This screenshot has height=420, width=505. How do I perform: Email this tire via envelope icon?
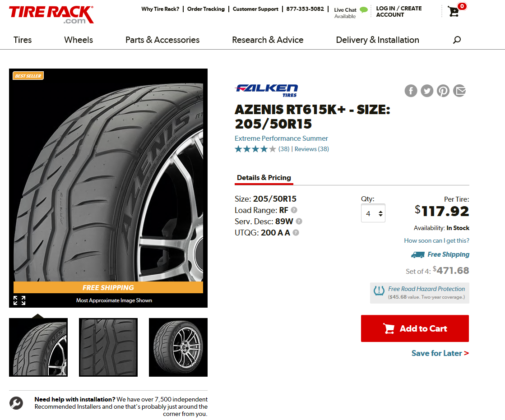[x=459, y=91]
